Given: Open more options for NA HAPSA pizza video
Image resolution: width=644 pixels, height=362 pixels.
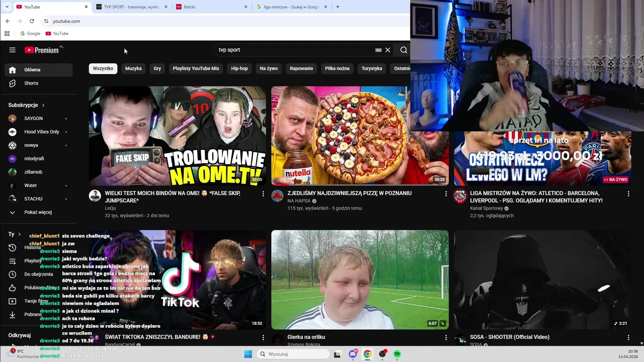Looking at the screenshot, I should (x=445, y=194).
